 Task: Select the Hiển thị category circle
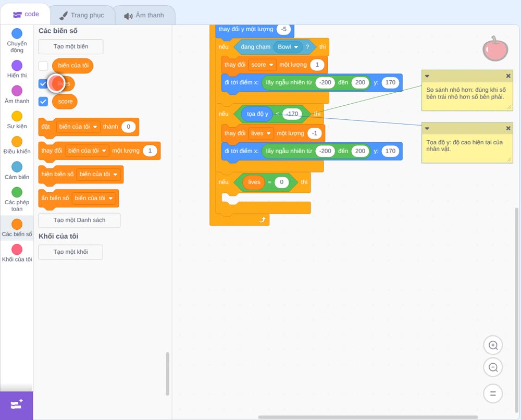point(17,66)
